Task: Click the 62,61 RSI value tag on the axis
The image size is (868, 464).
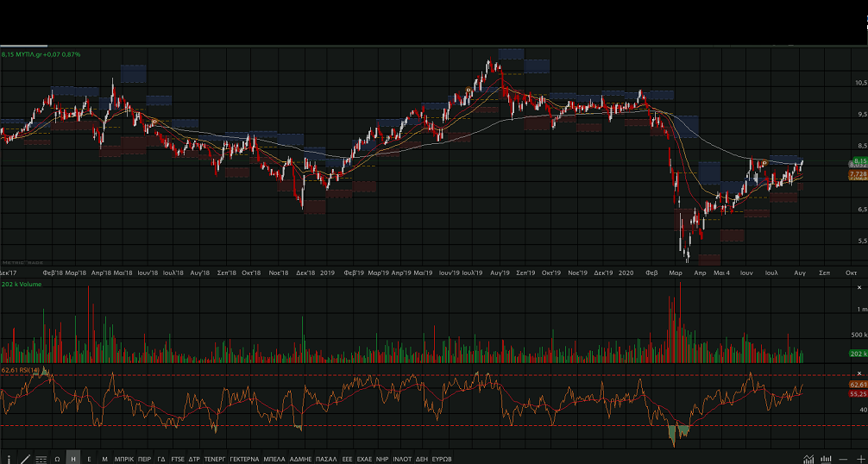Action: point(858,384)
